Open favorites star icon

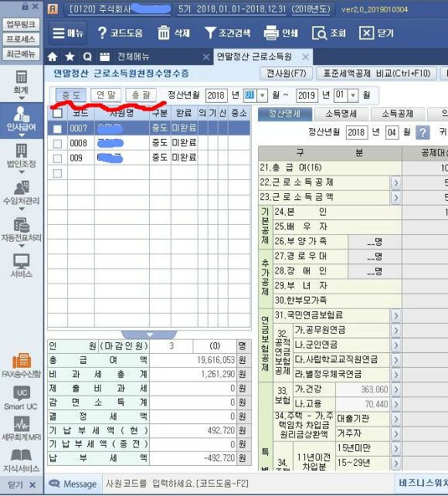(70, 57)
